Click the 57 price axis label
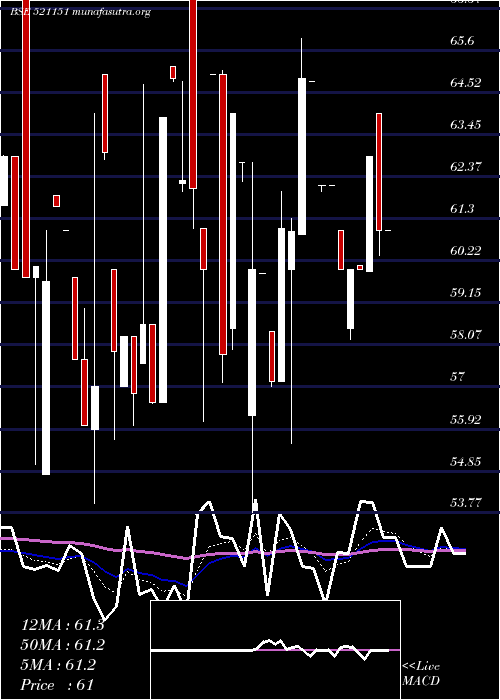Viewport: 500px width, 700px height. pos(458,377)
